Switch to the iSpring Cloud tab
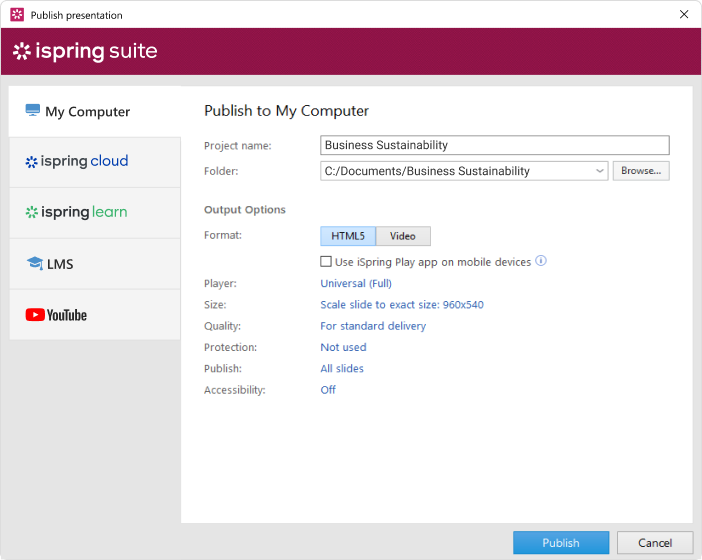Viewport: 702px width, 560px height. pyautogui.click(x=95, y=162)
